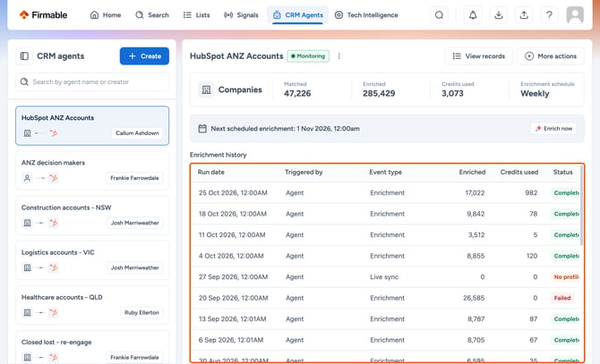Viewport: 600px width, 364px height.
Task: Click the three-dot menu beside Monitoring
Action: click(x=339, y=56)
